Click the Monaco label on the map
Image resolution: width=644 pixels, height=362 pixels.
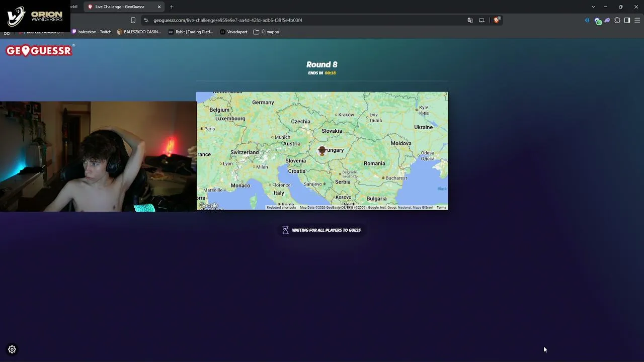(240, 186)
